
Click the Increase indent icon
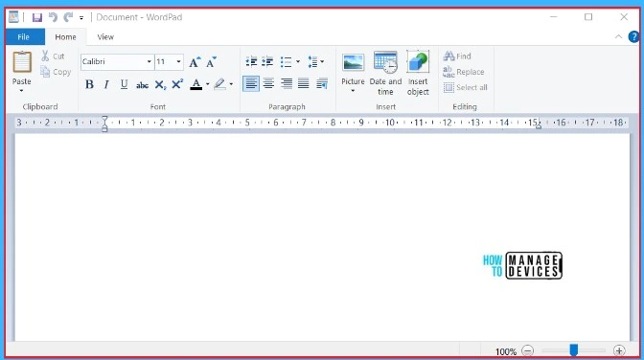tap(267, 62)
